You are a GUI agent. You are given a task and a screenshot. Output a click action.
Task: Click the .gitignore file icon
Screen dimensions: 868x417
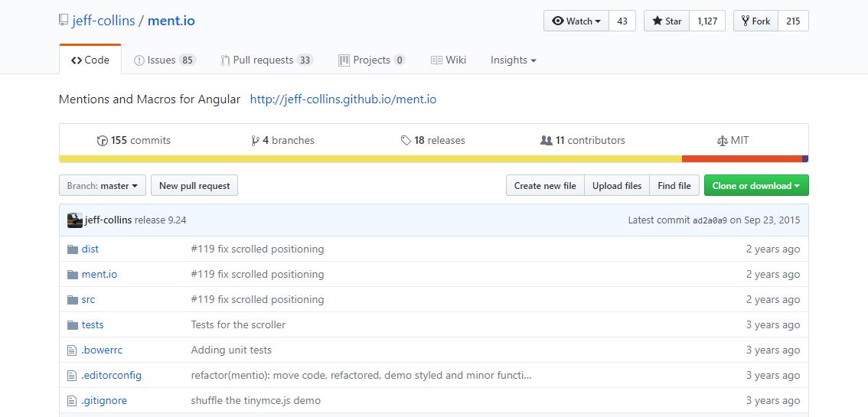pos(71,401)
